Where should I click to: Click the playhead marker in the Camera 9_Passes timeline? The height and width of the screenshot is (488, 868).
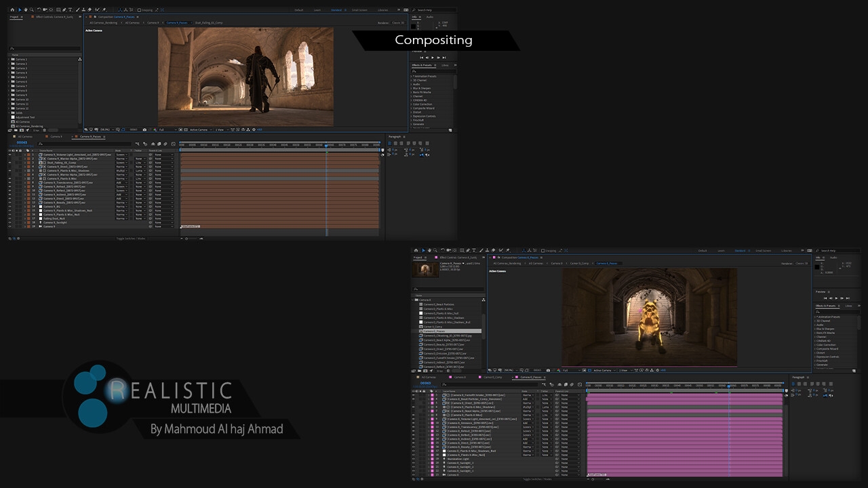(326, 144)
